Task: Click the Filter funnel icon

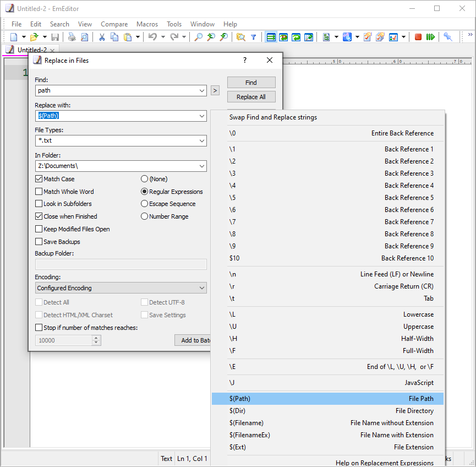Action: tap(254, 37)
